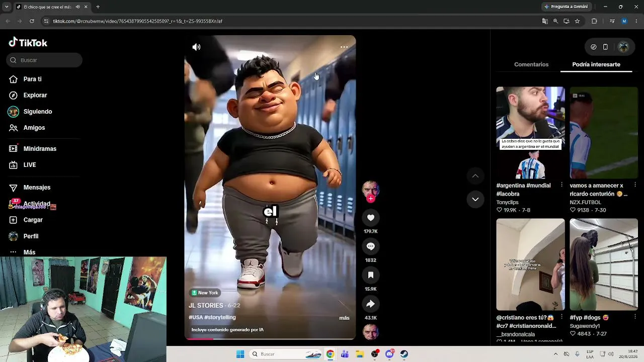This screenshot has height=362, width=644.
Task: Open the Chrome three-dot menu
Action: [636, 21]
